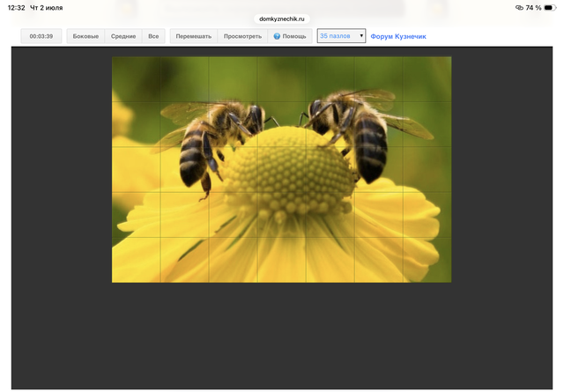Screen dimensions: 564x392
Task: Tap the battery icon in status bar
Action: pos(550,8)
